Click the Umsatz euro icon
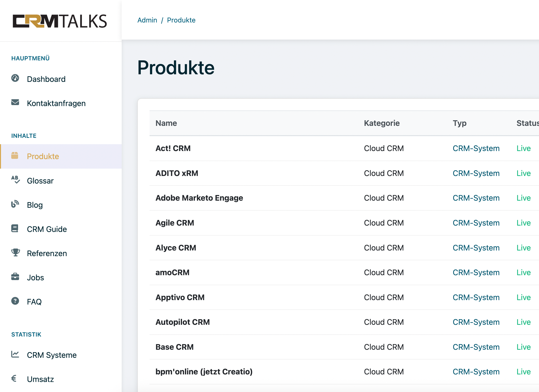 click(x=14, y=378)
